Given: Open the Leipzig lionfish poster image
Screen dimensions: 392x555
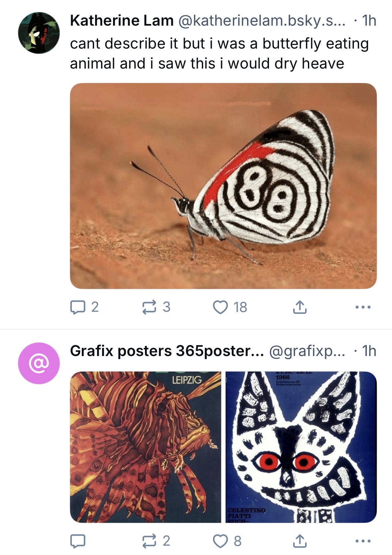Looking at the screenshot, I should coord(145,447).
